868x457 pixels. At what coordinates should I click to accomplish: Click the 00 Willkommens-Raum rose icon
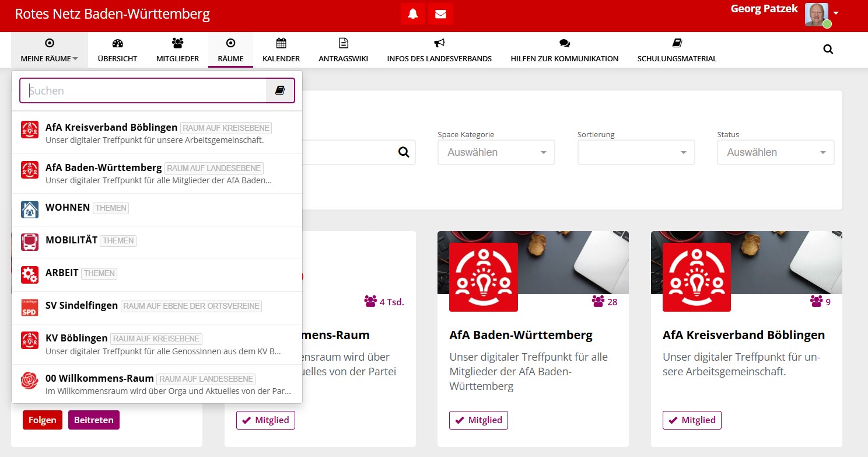(x=30, y=380)
